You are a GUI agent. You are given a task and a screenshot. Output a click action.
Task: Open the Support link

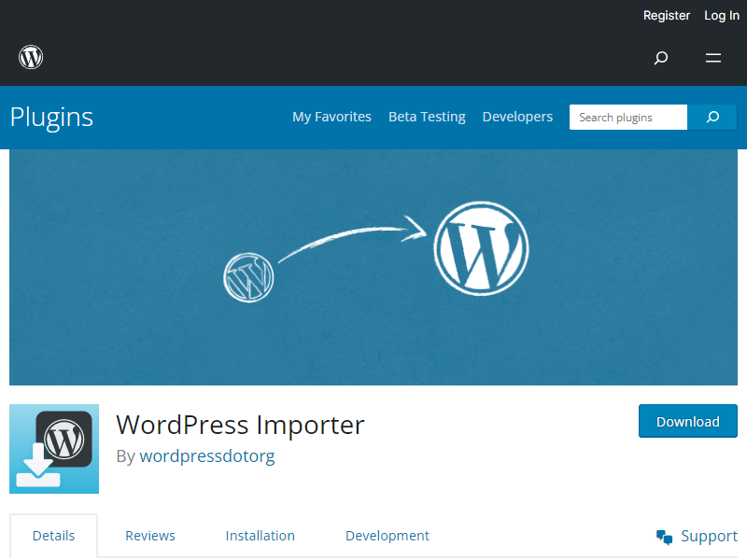709,536
